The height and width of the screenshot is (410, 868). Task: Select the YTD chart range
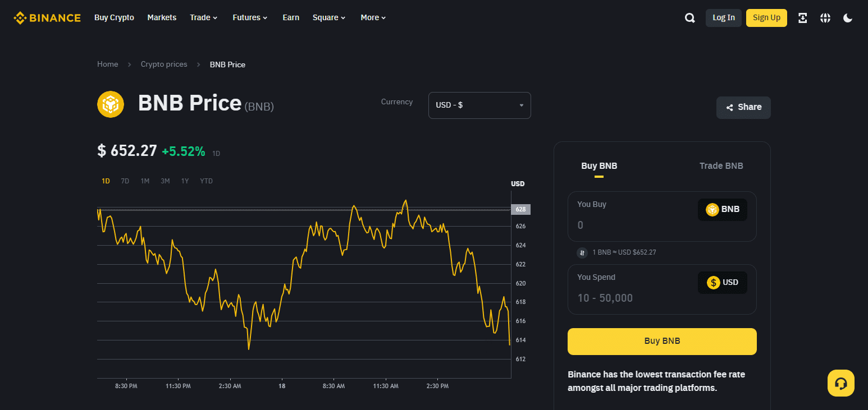(206, 181)
